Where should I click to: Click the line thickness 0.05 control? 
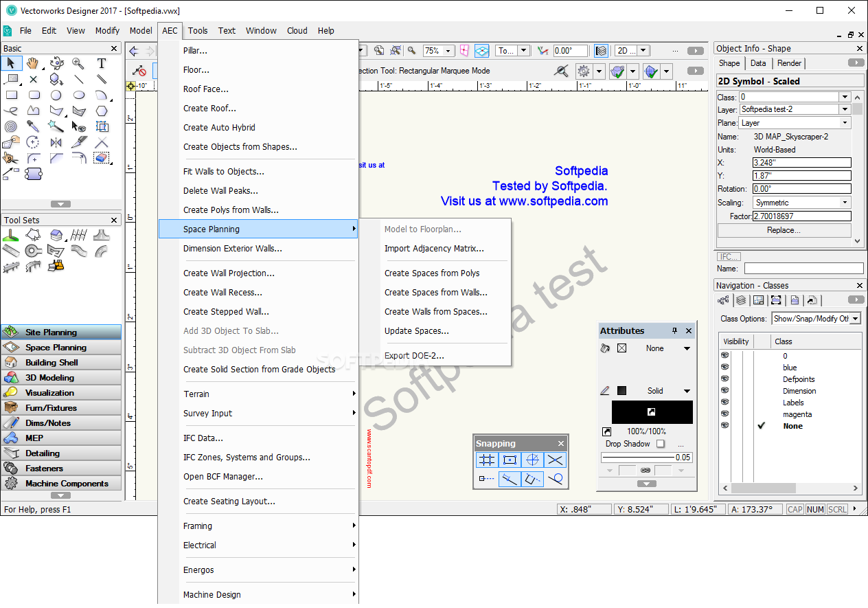point(647,458)
